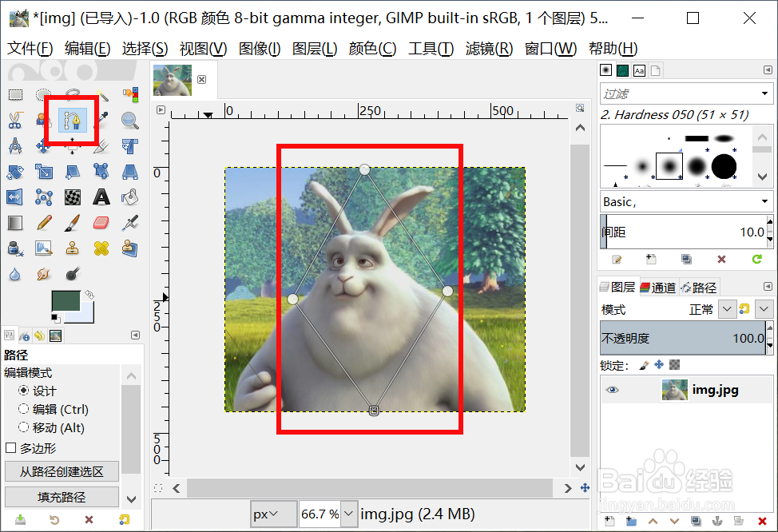Switch to the 路径 tab
The height and width of the screenshot is (532, 778).
pos(699,288)
